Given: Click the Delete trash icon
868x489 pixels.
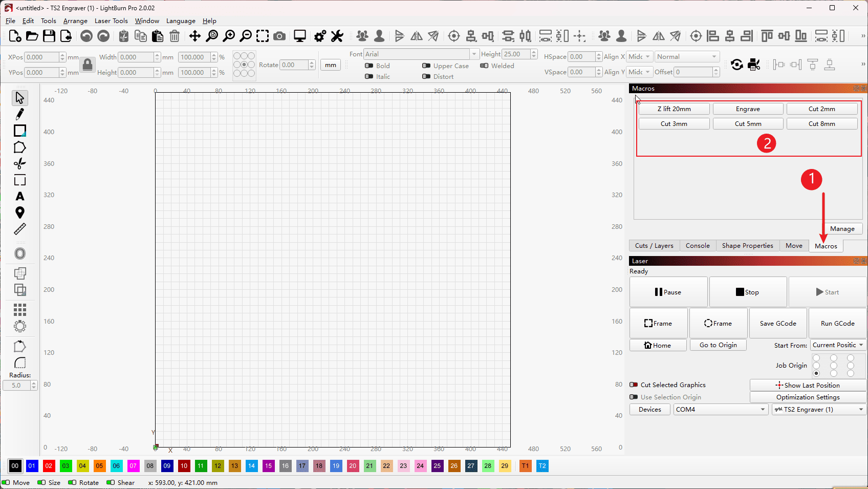Looking at the screenshot, I should click(x=175, y=36).
